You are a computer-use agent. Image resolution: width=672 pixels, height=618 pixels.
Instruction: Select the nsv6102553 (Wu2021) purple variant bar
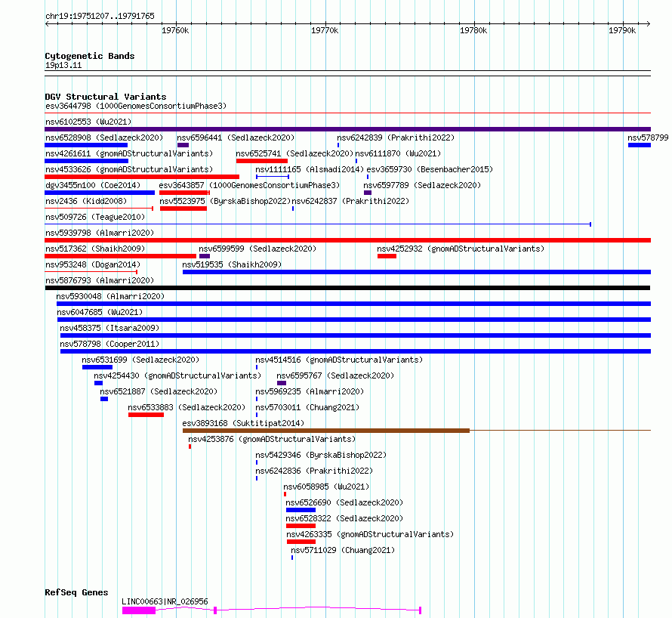click(x=347, y=129)
